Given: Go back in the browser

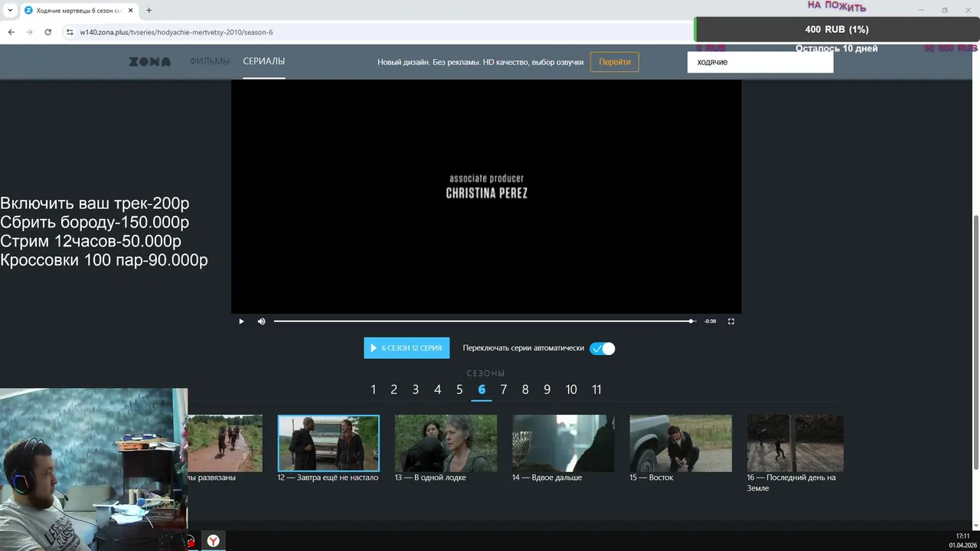Looking at the screenshot, I should pos(11,32).
